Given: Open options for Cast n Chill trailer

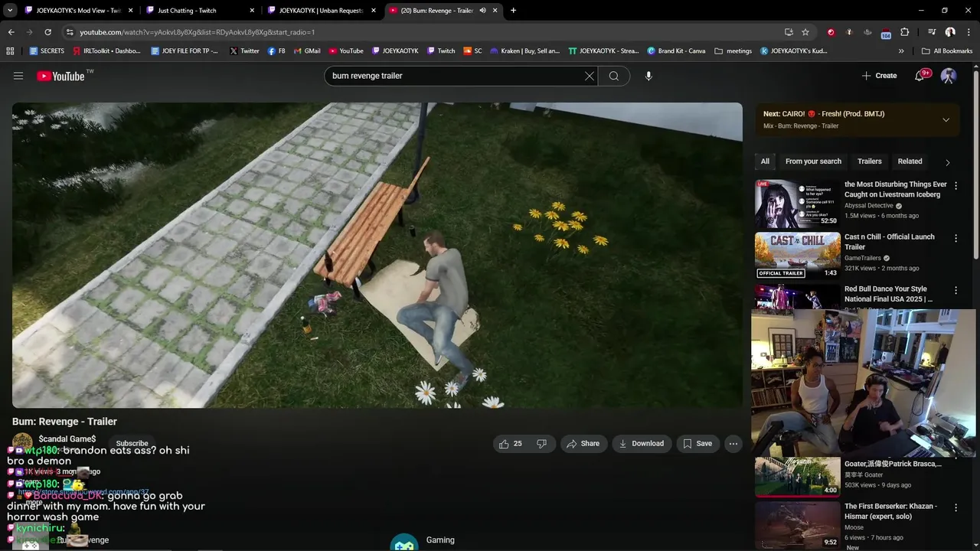Looking at the screenshot, I should tap(955, 239).
